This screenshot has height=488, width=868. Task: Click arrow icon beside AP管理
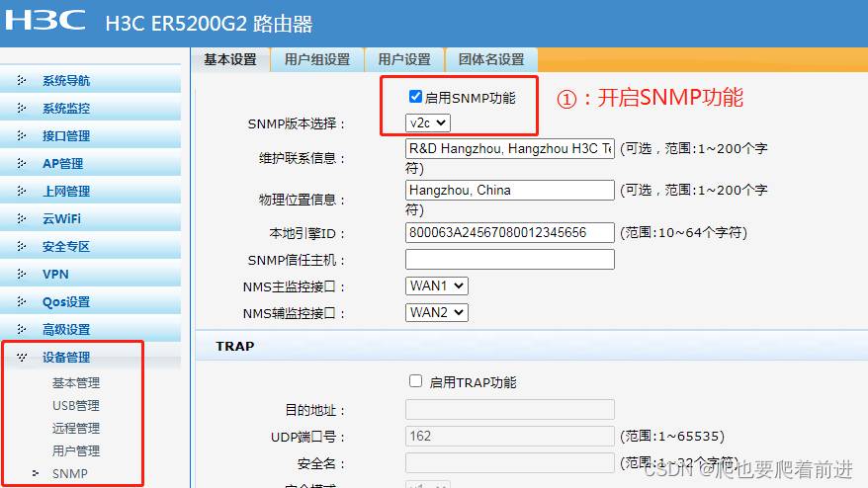click(22, 164)
